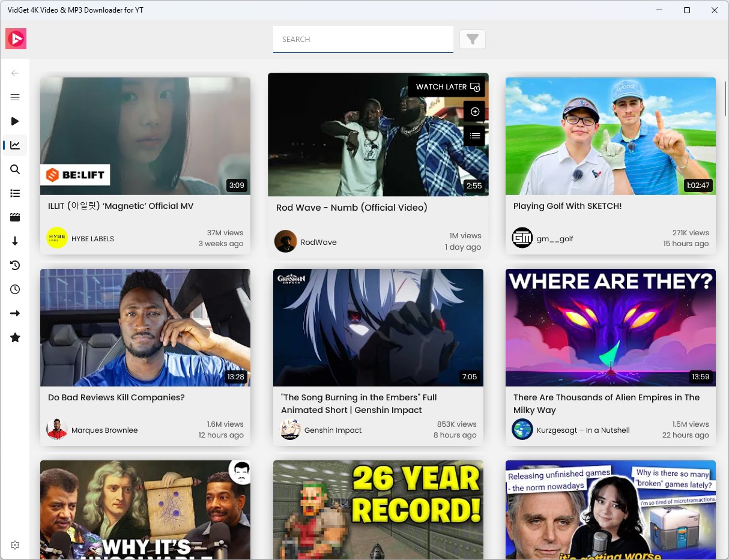Click the add circle icon on Rod Wave video
The image size is (729, 560).
[474, 112]
